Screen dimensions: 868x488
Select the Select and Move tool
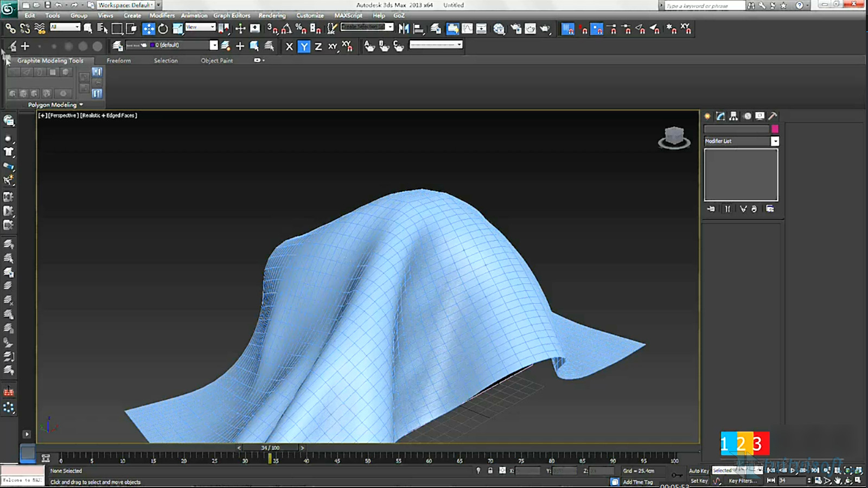pyautogui.click(x=148, y=29)
